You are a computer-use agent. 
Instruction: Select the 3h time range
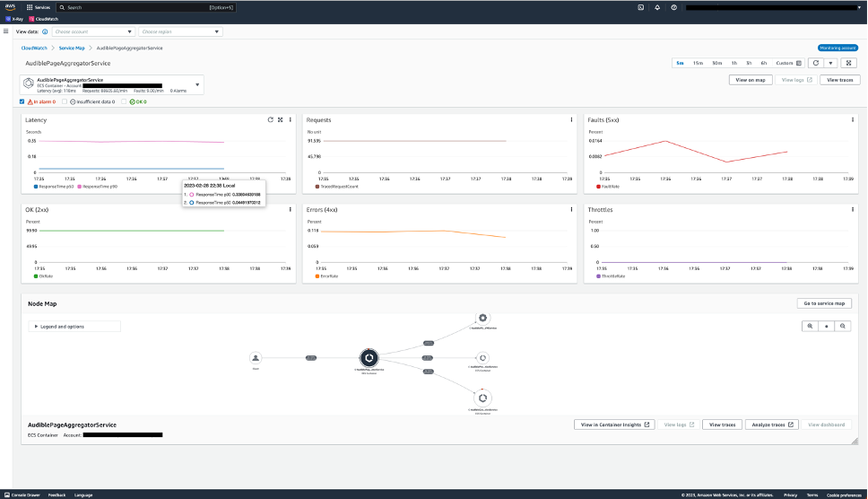pyautogui.click(x=749, y=63)
